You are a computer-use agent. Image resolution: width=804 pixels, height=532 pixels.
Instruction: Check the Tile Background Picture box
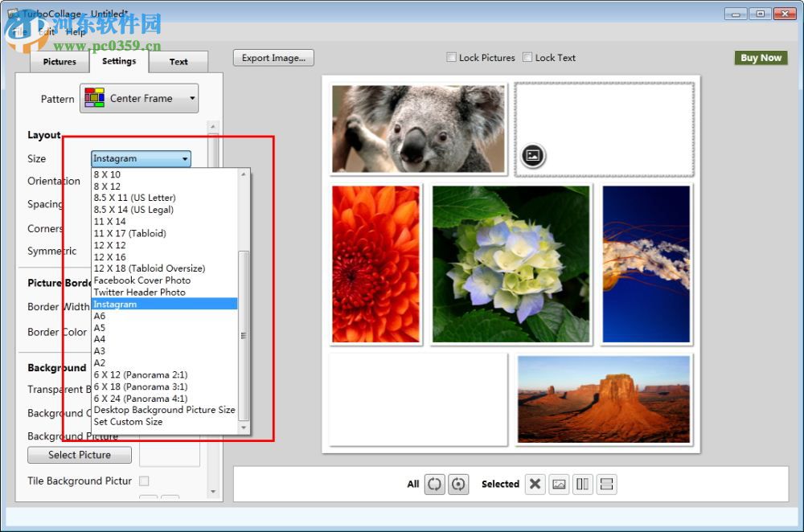[x=144, y=481]
